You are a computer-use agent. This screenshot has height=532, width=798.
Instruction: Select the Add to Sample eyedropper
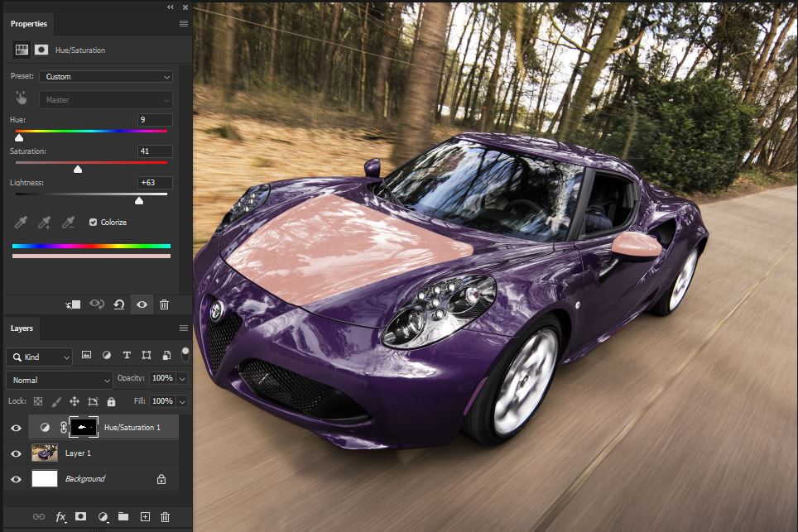pyautogui.click(x=45, y=222)
